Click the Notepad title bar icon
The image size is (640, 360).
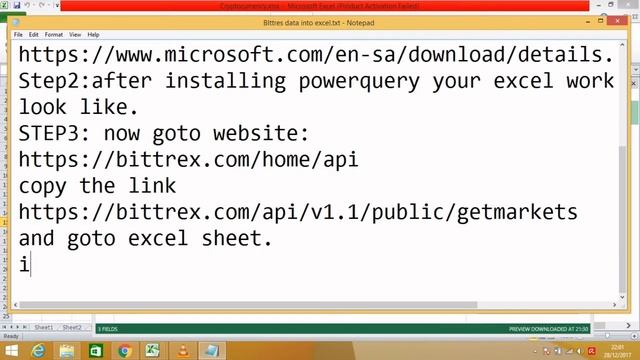(x=16, y=23)
